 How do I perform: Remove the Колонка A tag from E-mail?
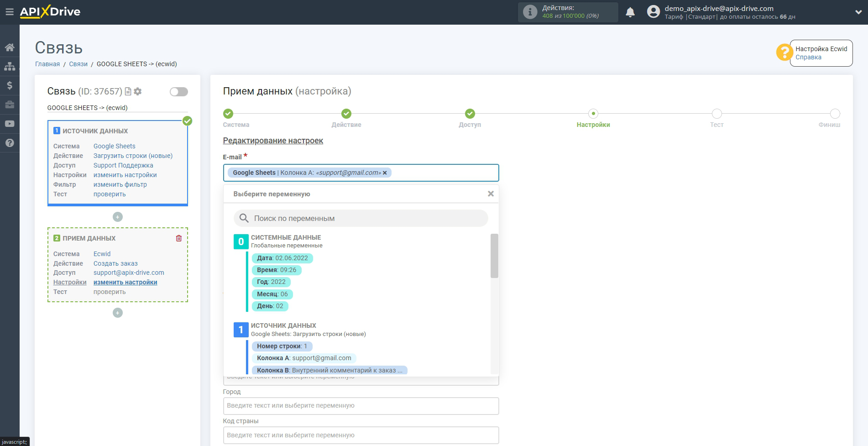(x=385, y=173)
